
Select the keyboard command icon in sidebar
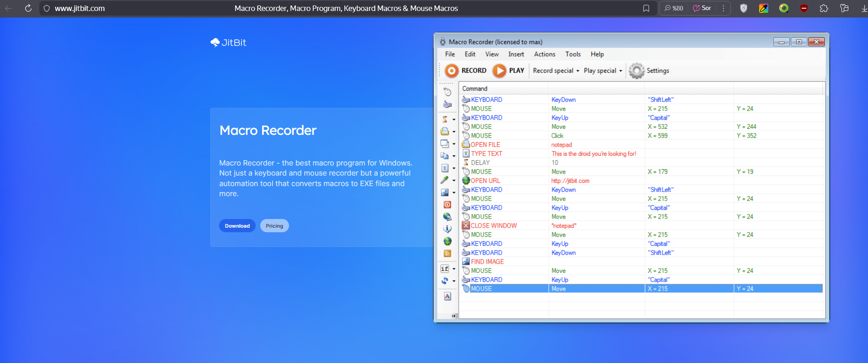click(447, 104)
